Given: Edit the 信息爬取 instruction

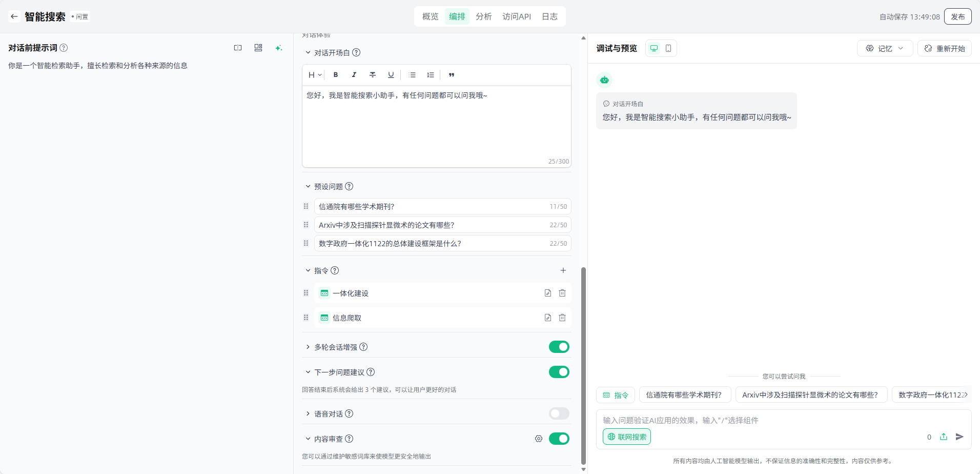Looking at the screenshot, I should [548, 318].
